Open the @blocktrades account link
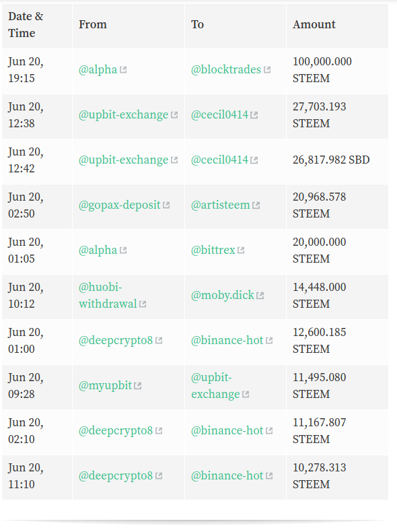The width and height of the screenshot is (397, 532). pos(226,69)
